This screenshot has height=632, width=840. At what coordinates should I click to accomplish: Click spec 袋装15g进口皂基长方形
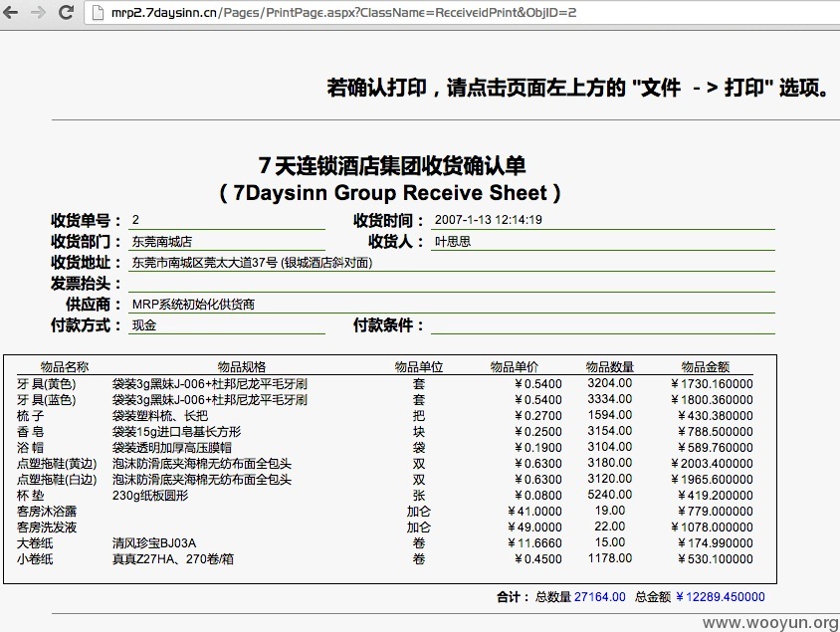[177, 432]
